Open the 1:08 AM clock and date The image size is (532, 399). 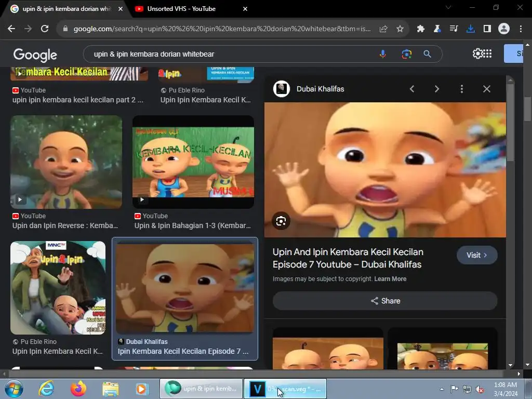(x=506, y=389)
